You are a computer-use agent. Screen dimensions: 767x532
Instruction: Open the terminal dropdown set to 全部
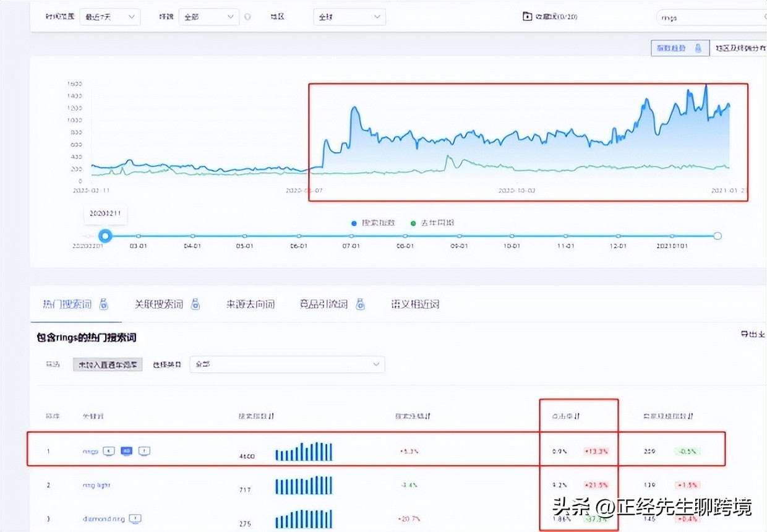coord(208,17)
